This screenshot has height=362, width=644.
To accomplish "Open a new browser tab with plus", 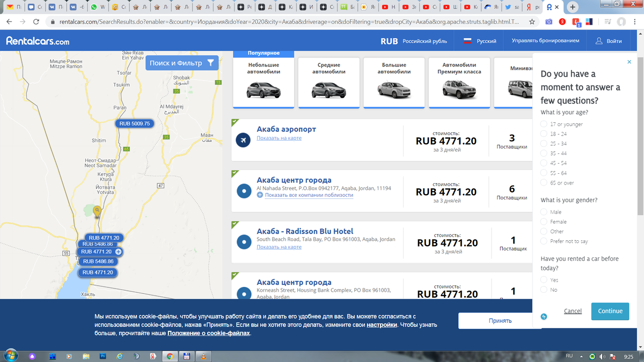I will 573,8.
